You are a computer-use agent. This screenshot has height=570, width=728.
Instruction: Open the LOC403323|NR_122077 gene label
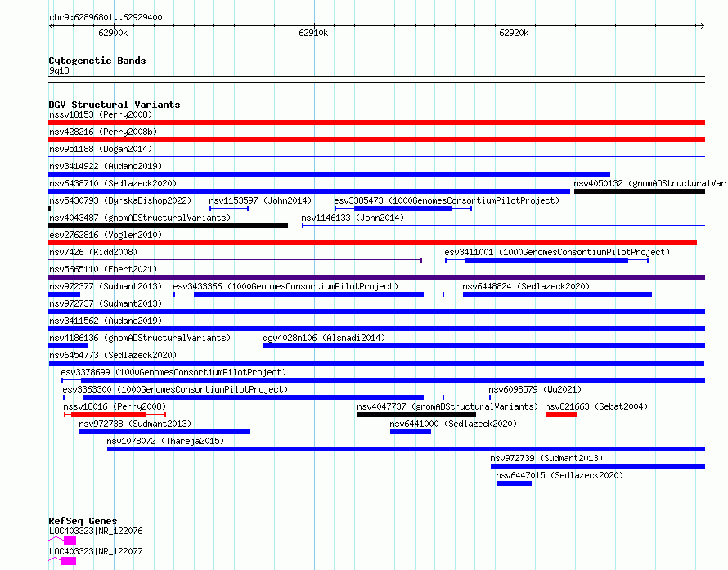[96, 551]
